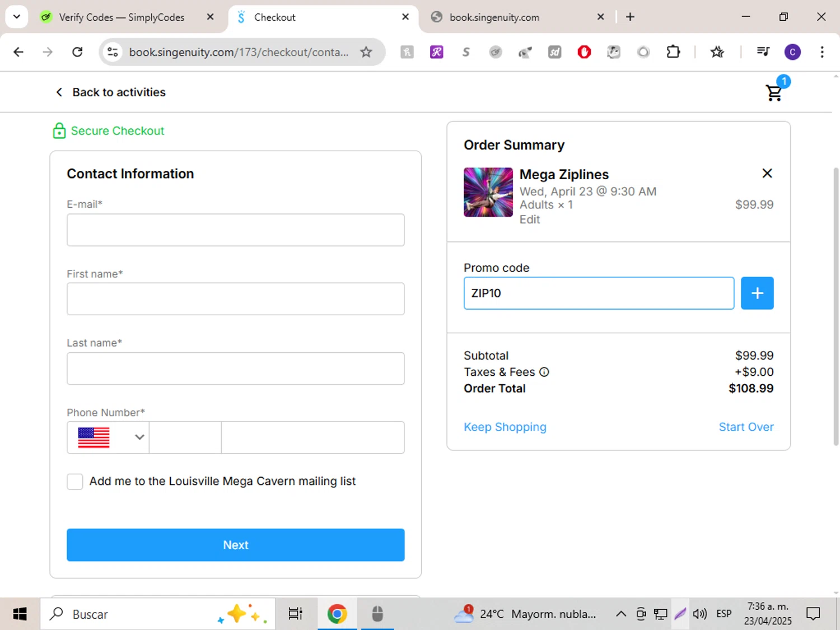Bookmark this page with star icon
Image resolution: width=840 pixels, height=630 pixels.
coord(366,52)
